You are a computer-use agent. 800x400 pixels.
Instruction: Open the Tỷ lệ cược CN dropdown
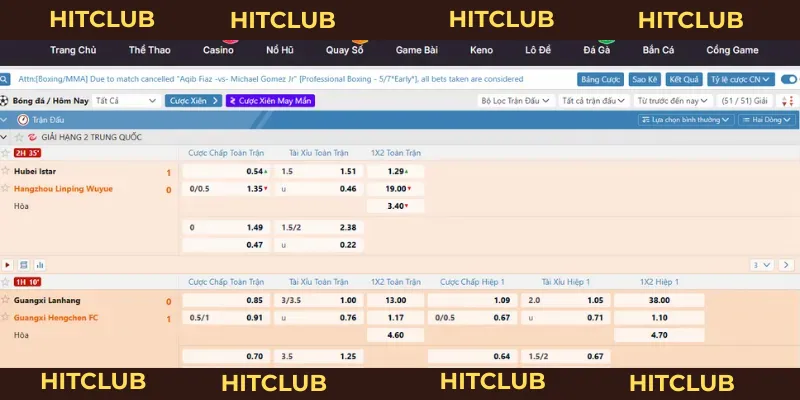click(741, 80)
